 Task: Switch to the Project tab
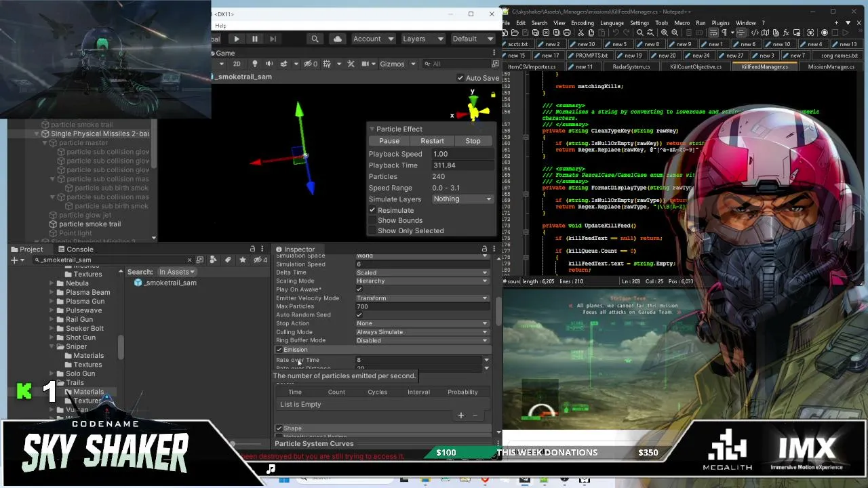click(x=26, y=249)
